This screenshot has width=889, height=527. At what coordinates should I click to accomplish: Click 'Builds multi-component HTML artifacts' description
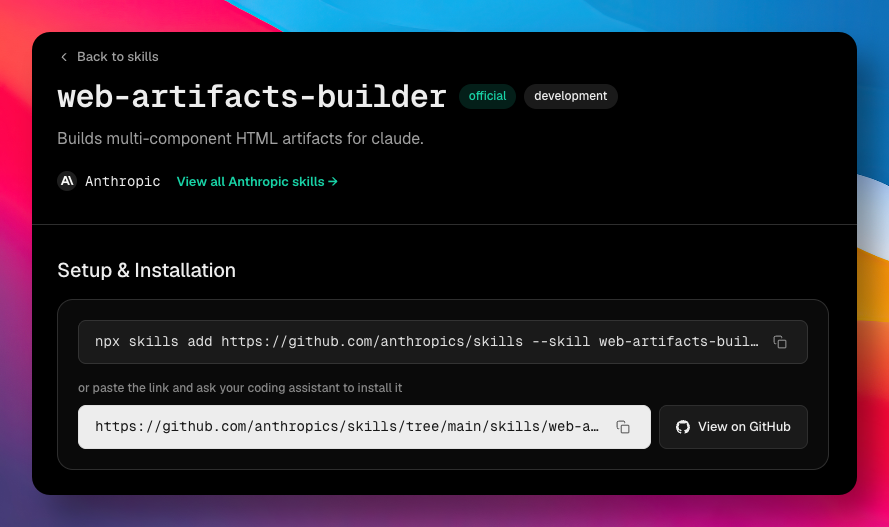coord(240,138)
